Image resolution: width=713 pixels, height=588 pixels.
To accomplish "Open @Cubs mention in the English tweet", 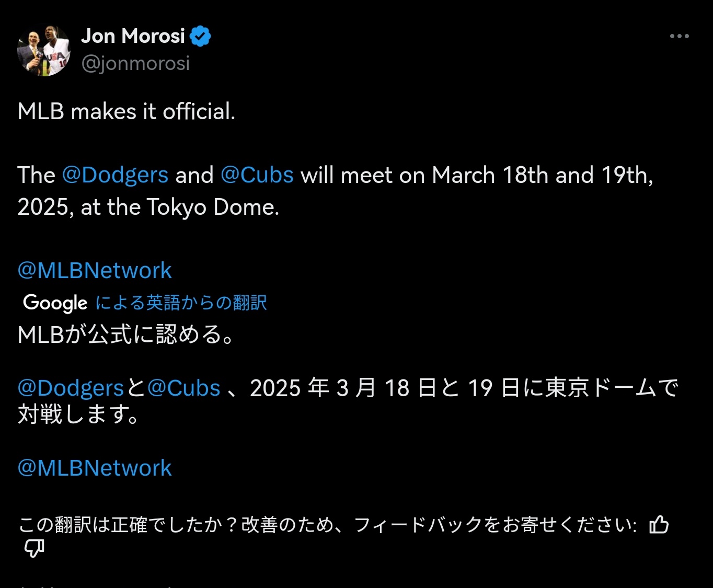I will 257,175.
